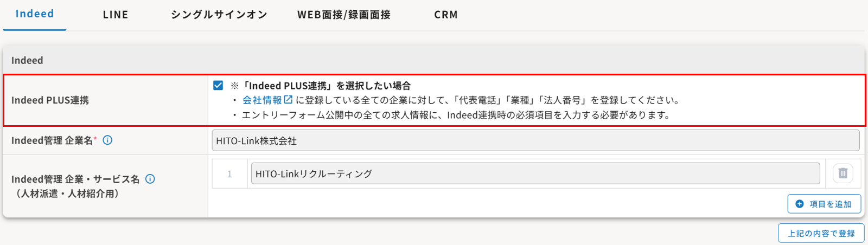This screenshot has height=245, width=868.
Task: Go to the WEB面接/録画面接 tab
Action: click(x=344, y=15)
